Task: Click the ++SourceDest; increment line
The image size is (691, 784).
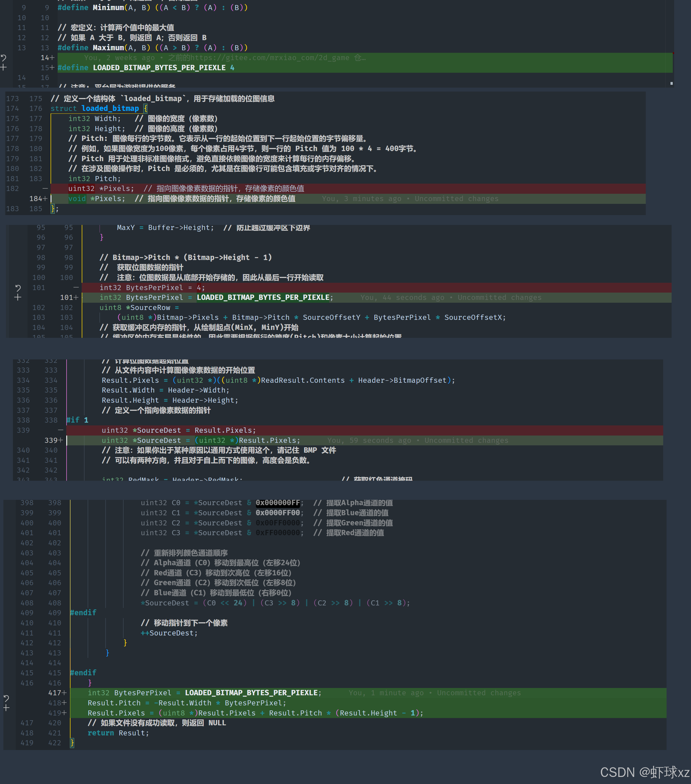Action: [x=169, y=633]
